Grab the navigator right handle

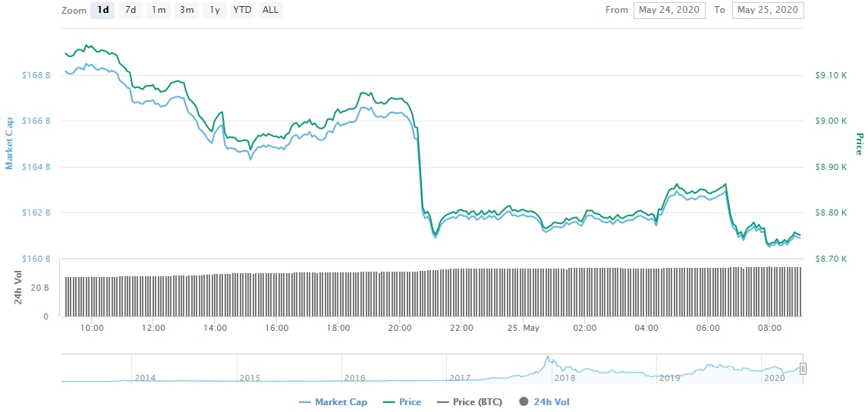[803, 368]
